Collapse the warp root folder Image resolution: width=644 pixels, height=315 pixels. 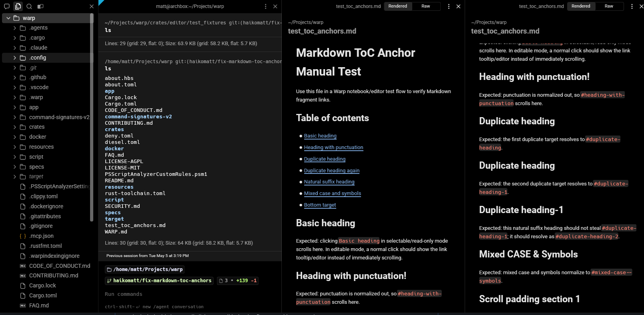[x=8, y=18]
